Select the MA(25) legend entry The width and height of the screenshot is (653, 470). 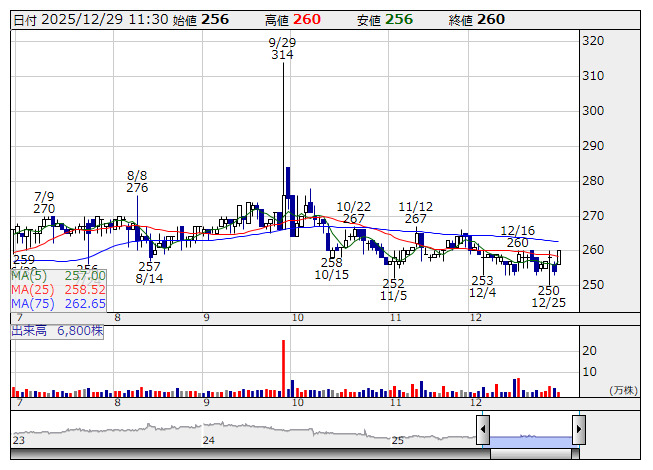[x=58, y=289]
